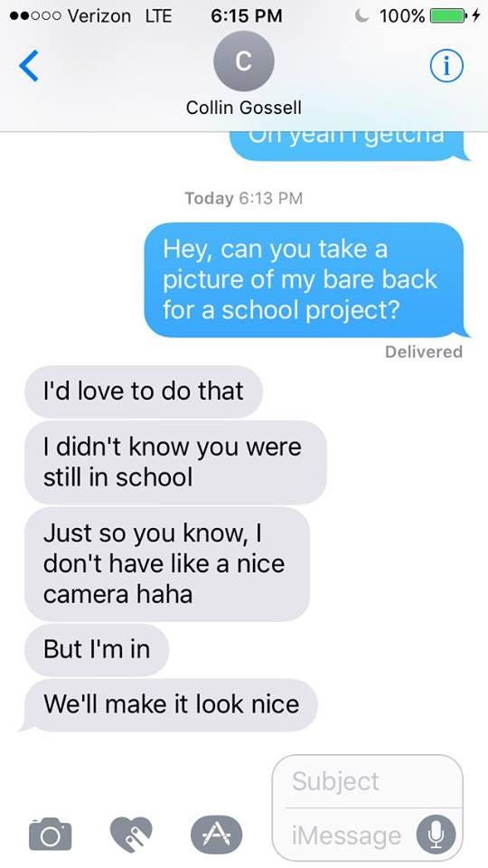The width and height of the screenshot is (488, 868).
Task: Tap the battery indicator icon
Action: click(449, 15)
